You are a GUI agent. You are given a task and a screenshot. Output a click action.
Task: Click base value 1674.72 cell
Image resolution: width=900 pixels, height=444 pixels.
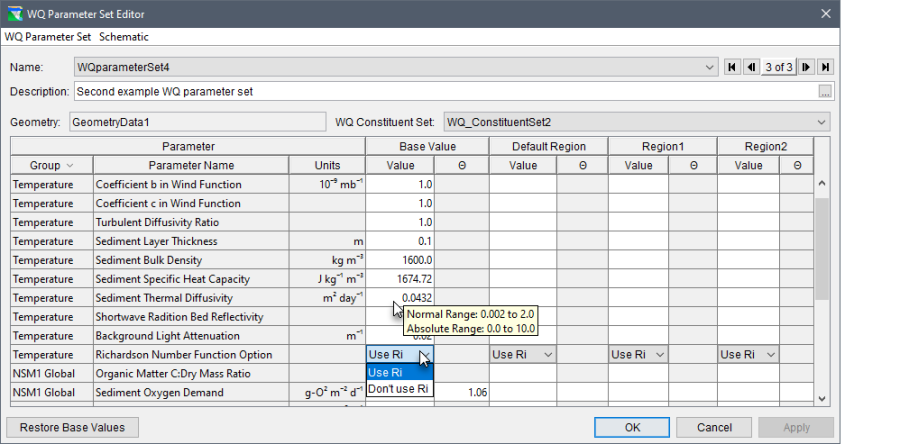[400, 279]
